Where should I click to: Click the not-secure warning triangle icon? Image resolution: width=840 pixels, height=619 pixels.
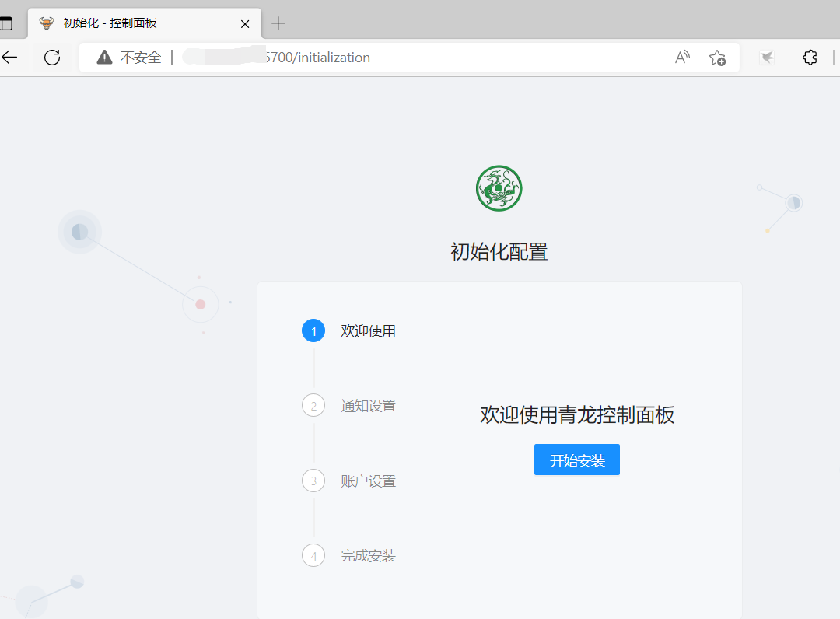[x=104, y=58]
